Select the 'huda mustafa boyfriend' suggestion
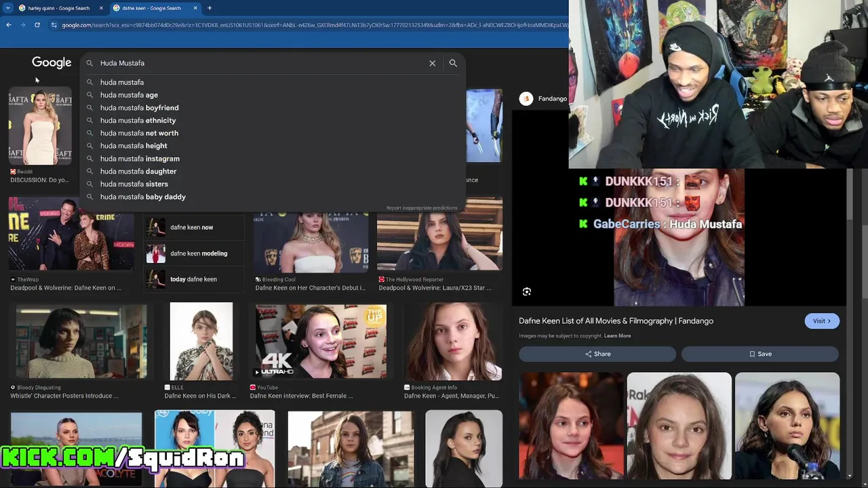 [273, 108]
